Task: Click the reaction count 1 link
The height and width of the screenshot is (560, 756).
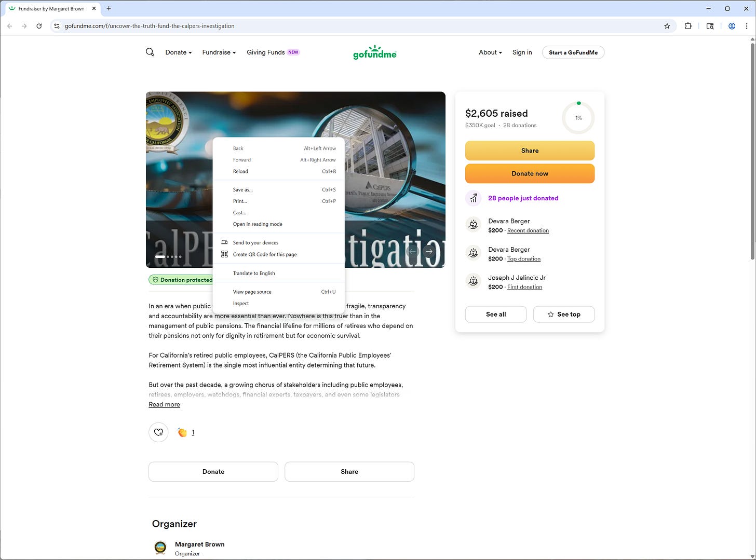Action: point(193,432)
